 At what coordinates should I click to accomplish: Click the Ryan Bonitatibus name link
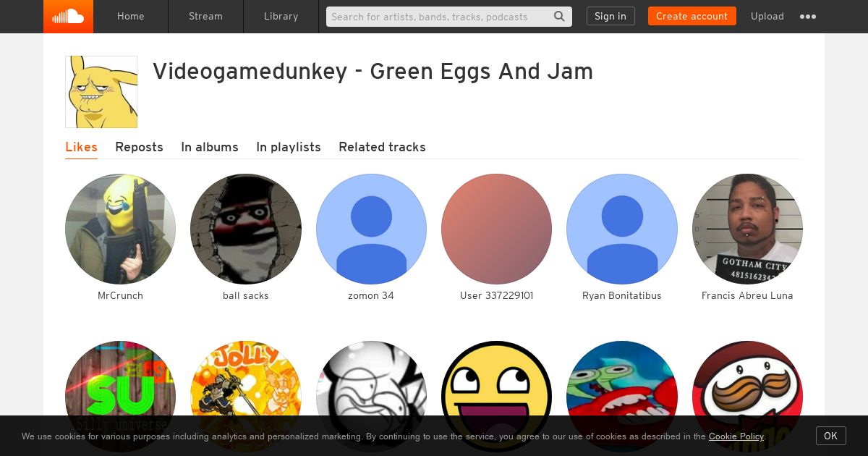(622, 295)
